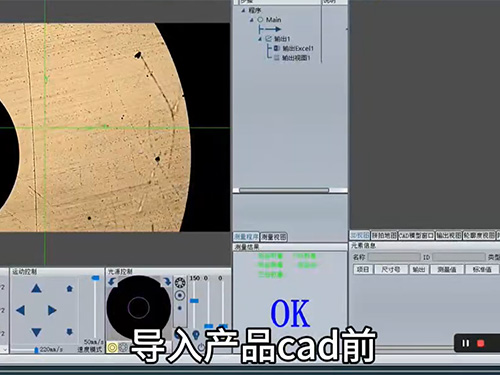Click the 名称 input field
This screenshot has height=375, width=500.
coord(394,257)
